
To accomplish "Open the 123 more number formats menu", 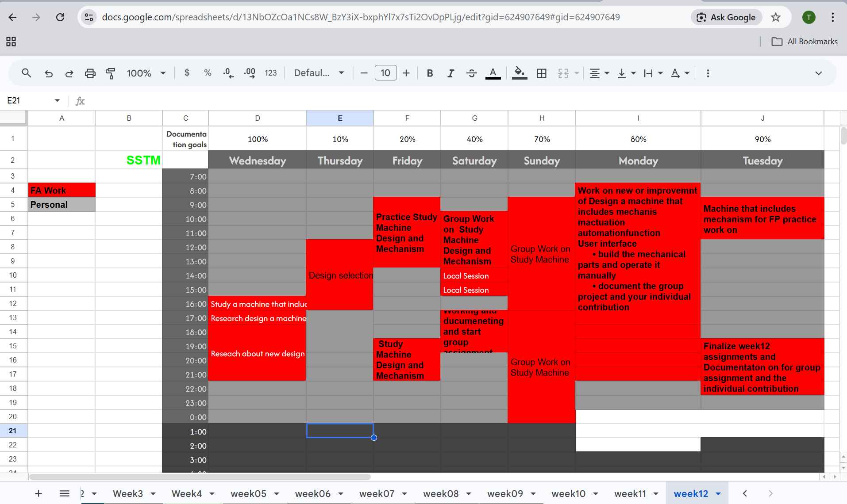I will [x=271, y=73].
